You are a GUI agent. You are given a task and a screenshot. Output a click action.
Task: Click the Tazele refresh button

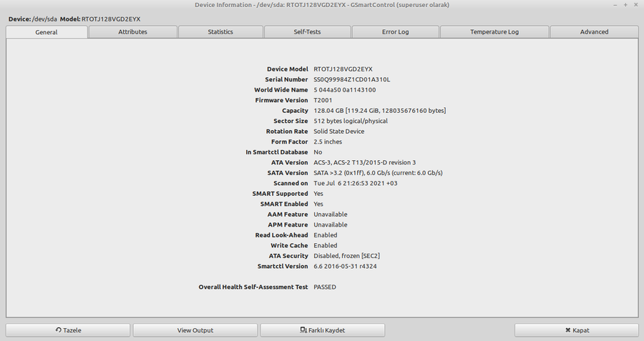(68, 330)
